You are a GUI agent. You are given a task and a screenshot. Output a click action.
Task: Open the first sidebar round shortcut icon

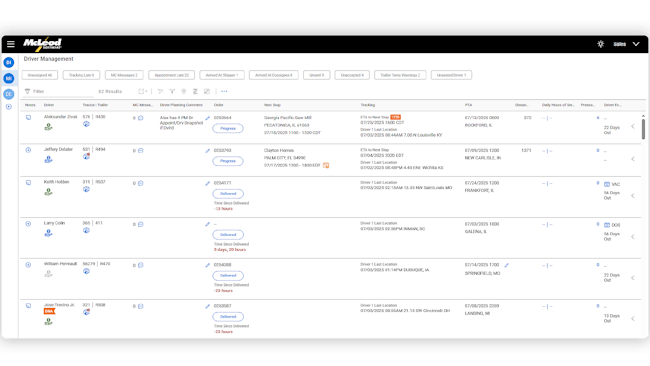pyautogui.click(x=9, y=62)
